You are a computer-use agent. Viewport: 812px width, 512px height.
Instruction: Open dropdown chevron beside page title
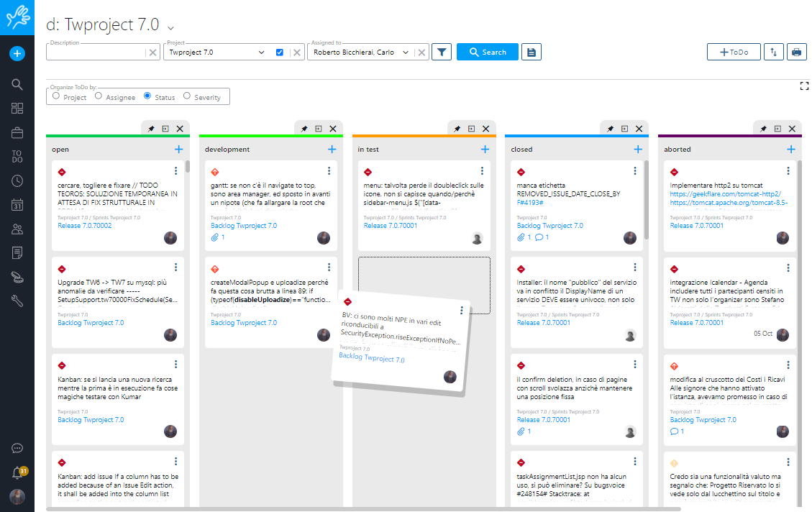pos(170,27)
